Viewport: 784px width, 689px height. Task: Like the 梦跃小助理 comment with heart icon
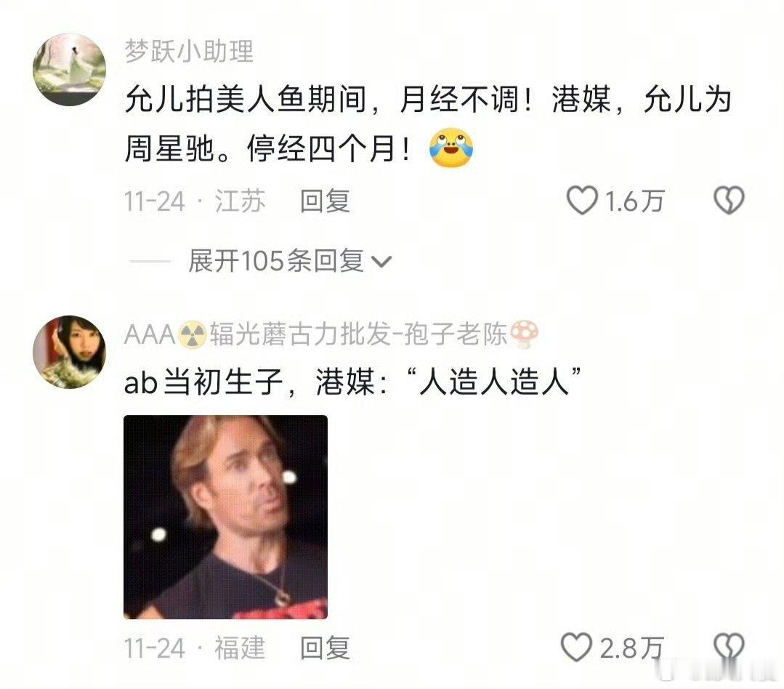point(581,201)
